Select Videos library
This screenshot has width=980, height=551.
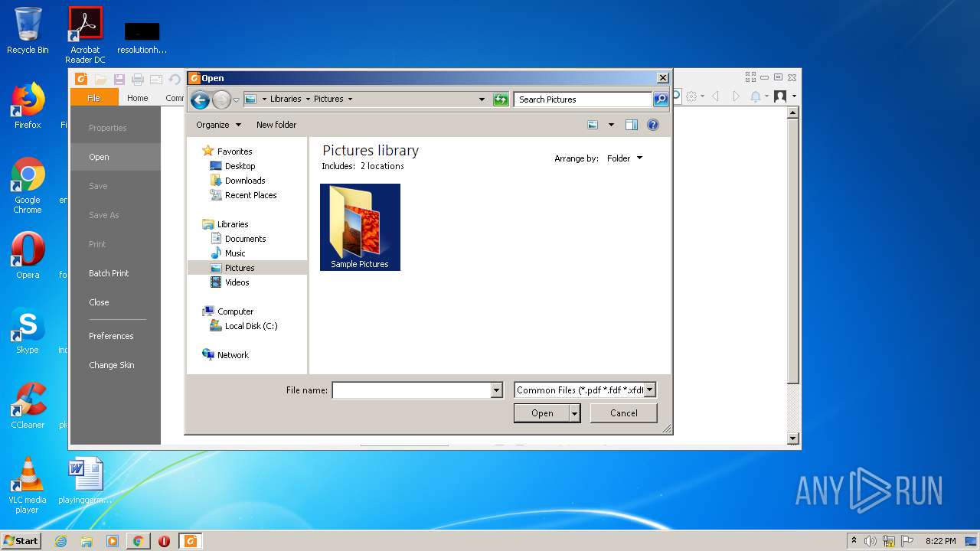coord(237,282)
